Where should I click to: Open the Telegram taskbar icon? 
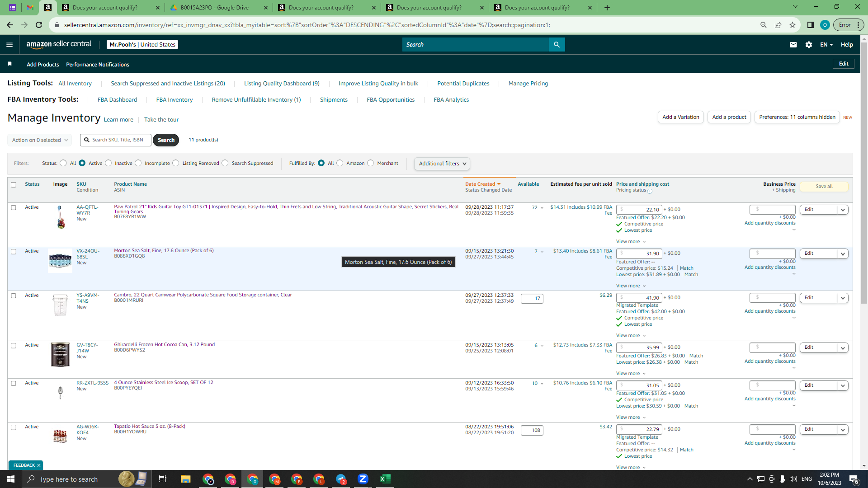click(x=341, y=479)
